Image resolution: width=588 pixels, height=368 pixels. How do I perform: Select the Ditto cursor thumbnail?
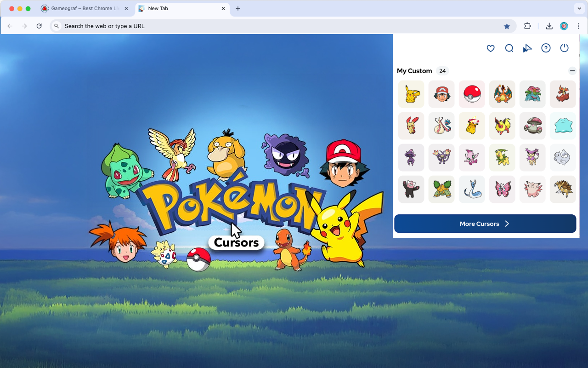[562, 126]
